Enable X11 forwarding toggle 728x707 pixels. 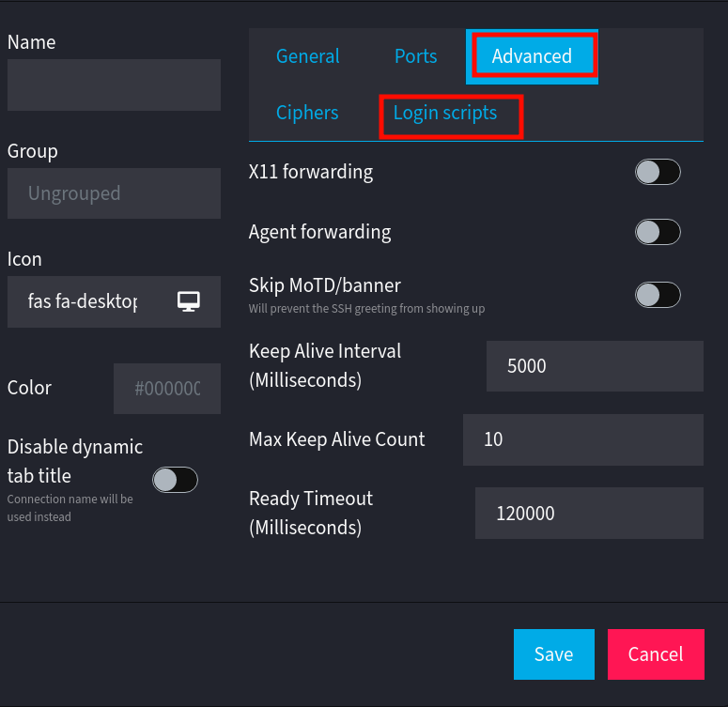pyautogui.click(x=657, y=172)
